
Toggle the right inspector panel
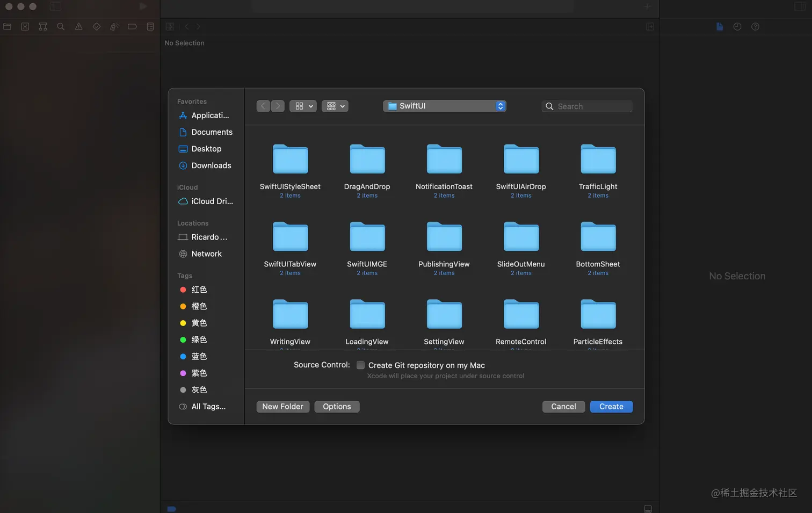[800, 6]
